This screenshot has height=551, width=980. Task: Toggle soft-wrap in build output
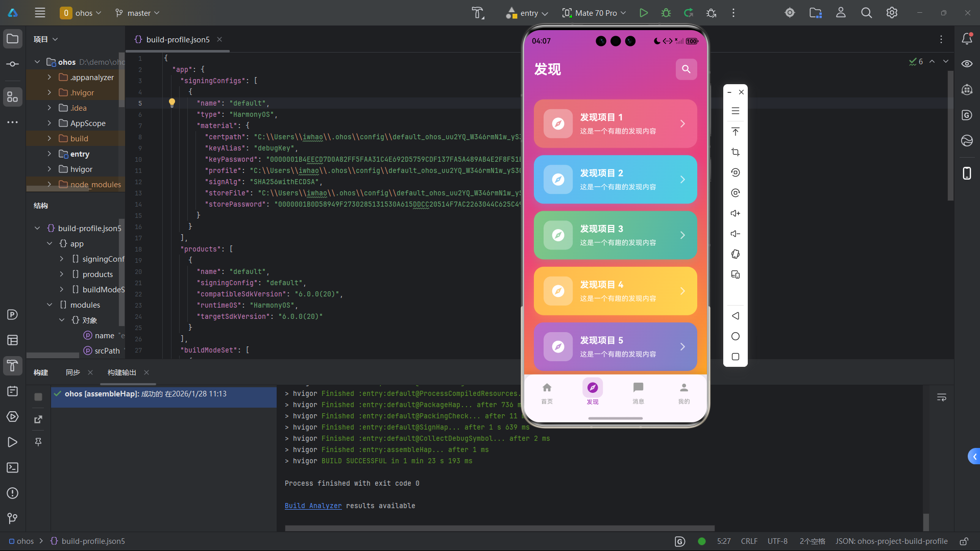942,397
